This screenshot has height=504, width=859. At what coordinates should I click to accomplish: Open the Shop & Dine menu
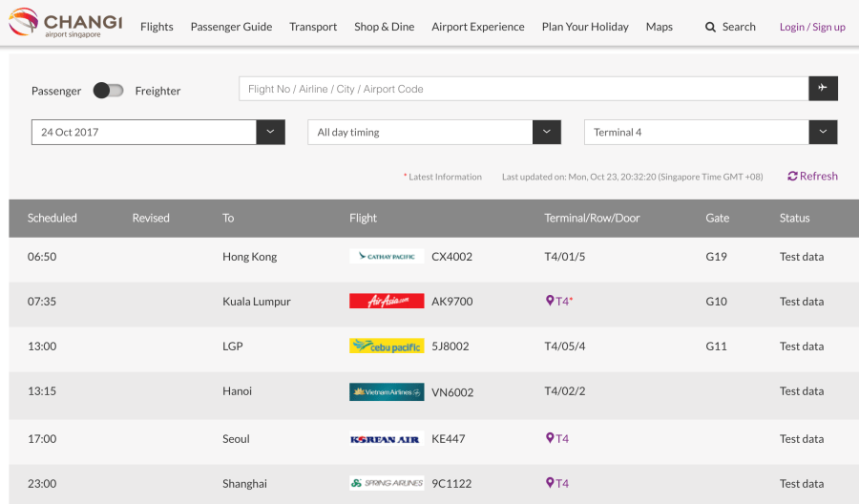click(384, 27)
